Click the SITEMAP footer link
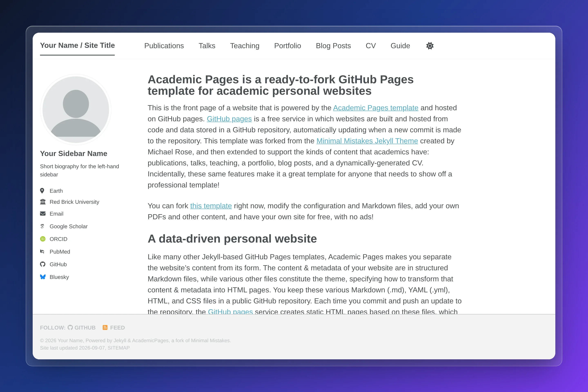 (118, 348)
